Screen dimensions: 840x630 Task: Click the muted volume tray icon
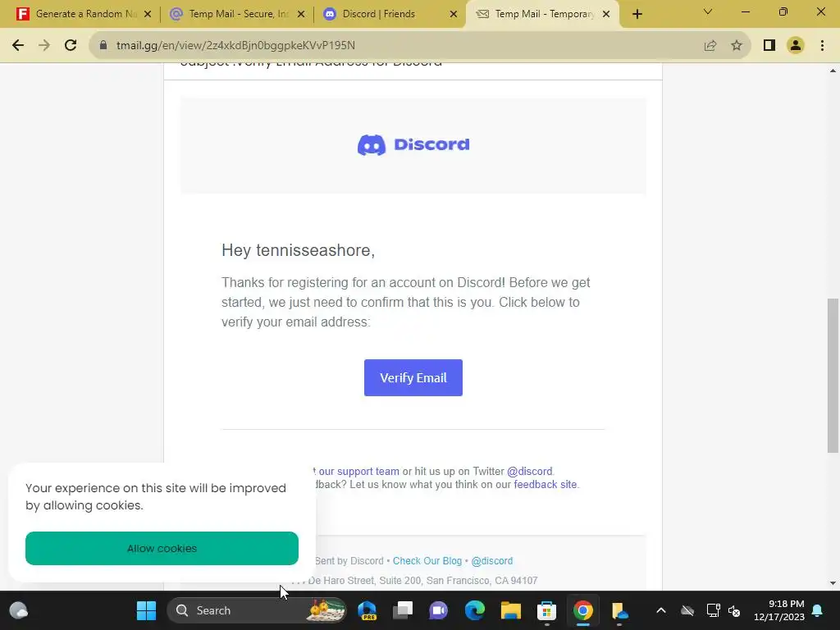[x=734, y=610]
